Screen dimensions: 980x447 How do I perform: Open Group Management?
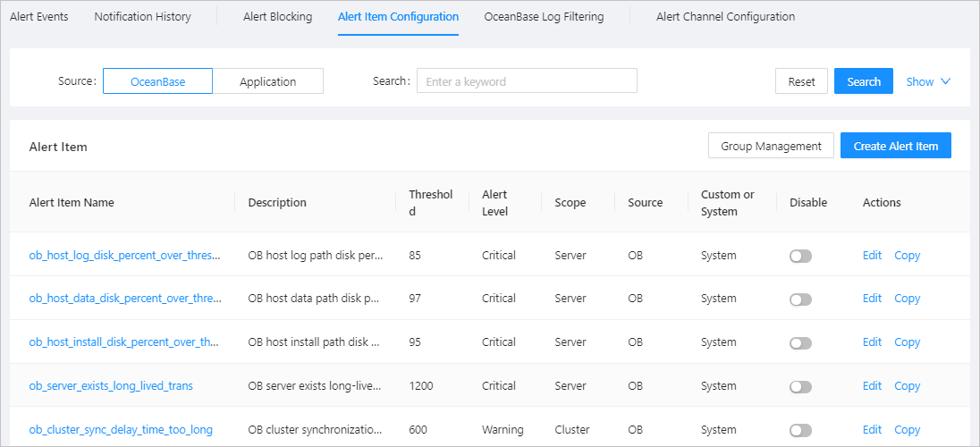tap(771, 146)
